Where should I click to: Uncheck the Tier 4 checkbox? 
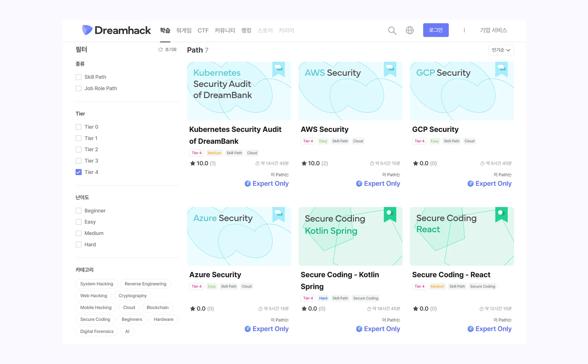pos(79,172)
